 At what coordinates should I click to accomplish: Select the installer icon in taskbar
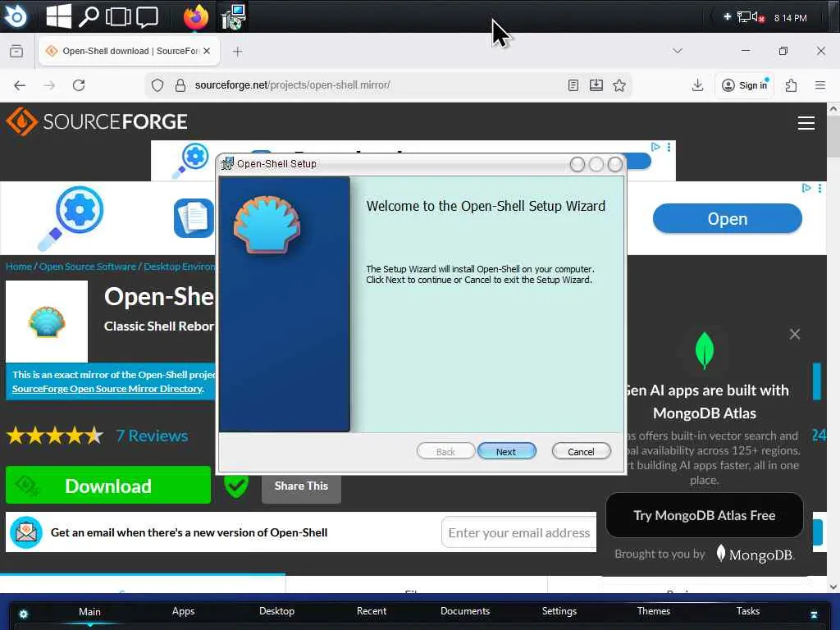[x=234, y=16]
